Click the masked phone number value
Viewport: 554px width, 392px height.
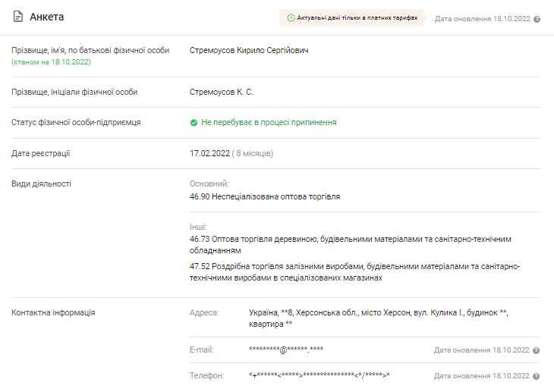pos(319,375)
